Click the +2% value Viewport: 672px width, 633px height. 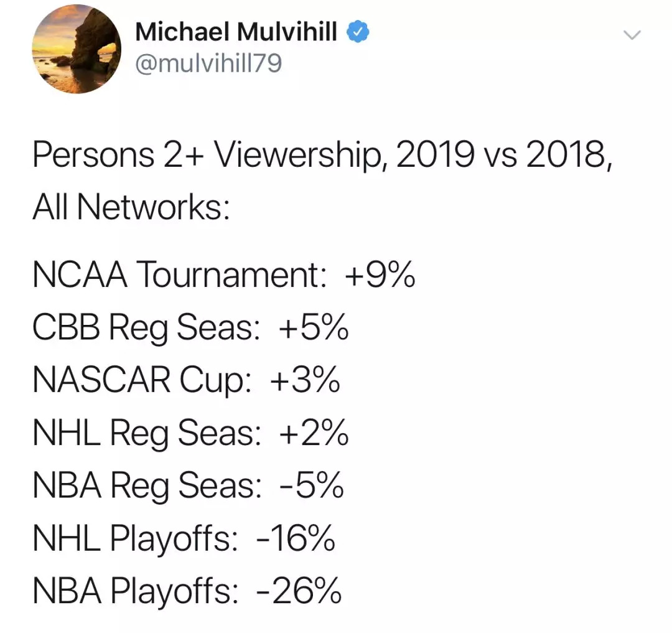(x=314, y=434)
